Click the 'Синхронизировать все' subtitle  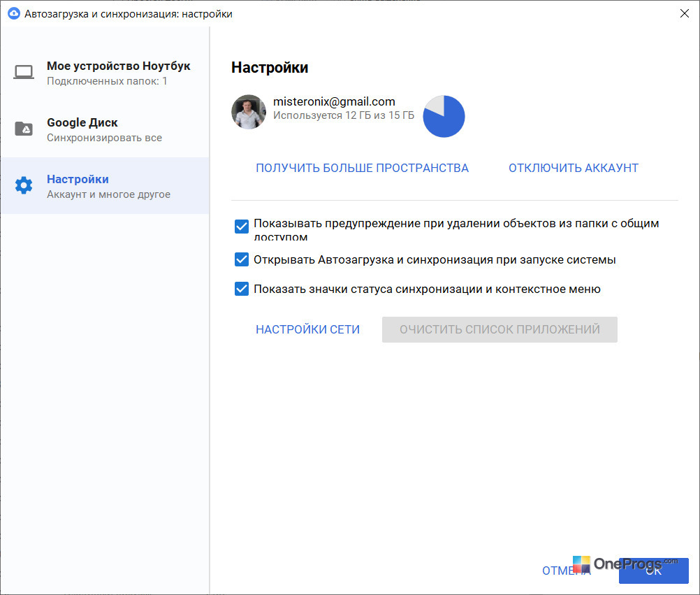point(105,138)
